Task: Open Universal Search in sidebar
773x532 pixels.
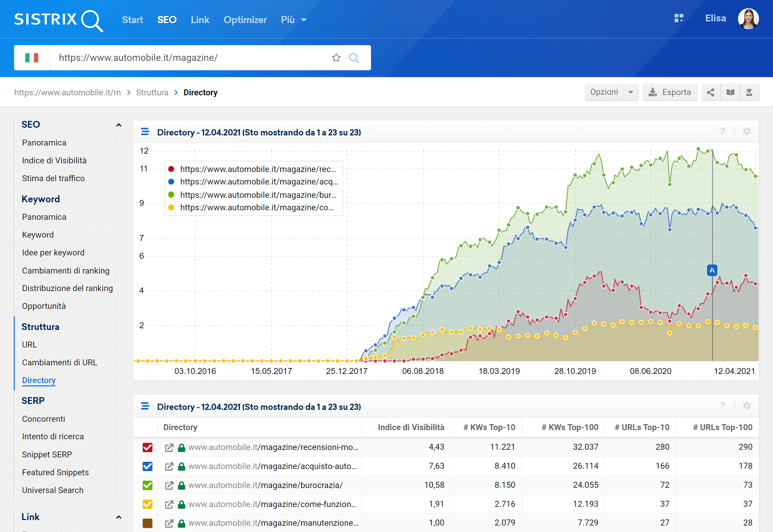Action: point(53,490)
